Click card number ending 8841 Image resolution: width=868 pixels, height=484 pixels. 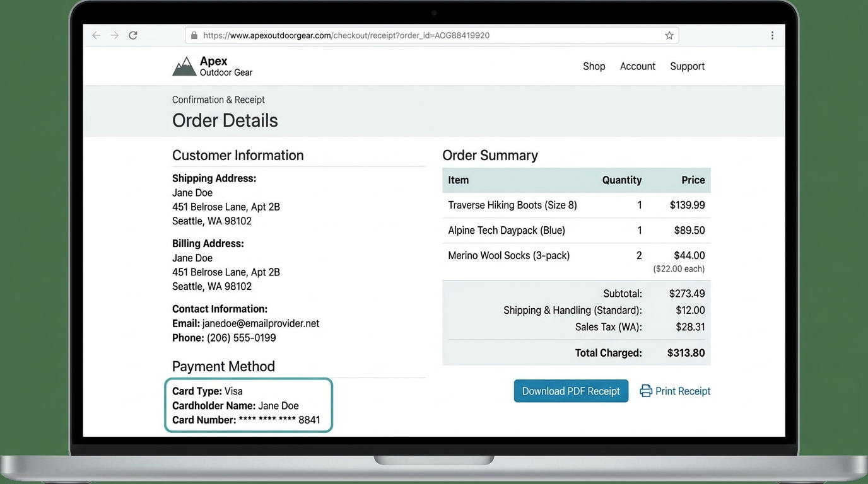[x=246, y=420]
